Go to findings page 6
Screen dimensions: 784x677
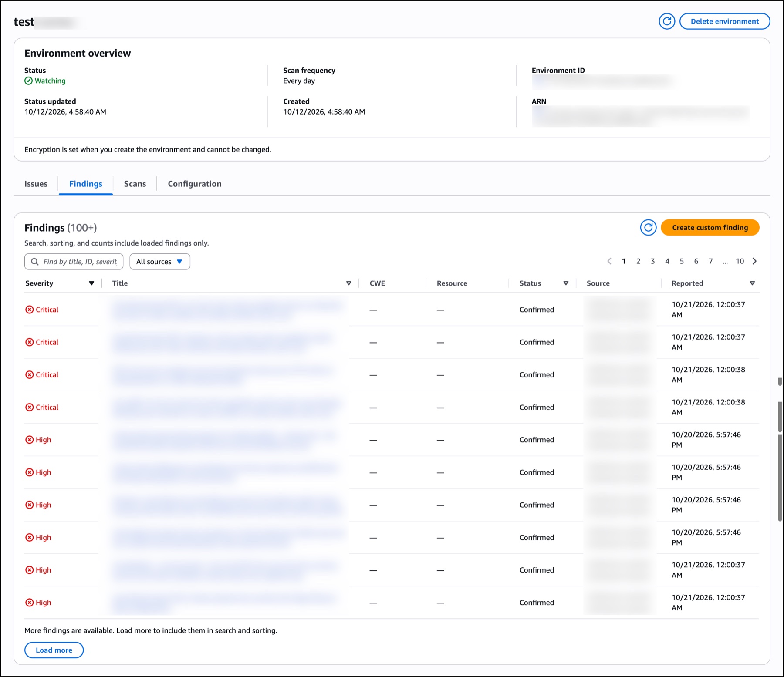696,261
